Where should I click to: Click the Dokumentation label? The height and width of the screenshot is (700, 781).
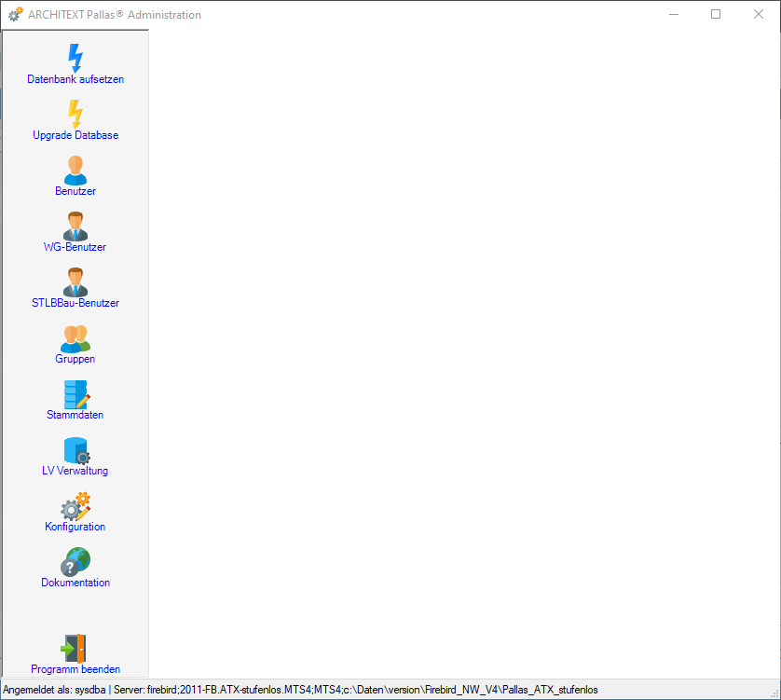click(75, 583)
